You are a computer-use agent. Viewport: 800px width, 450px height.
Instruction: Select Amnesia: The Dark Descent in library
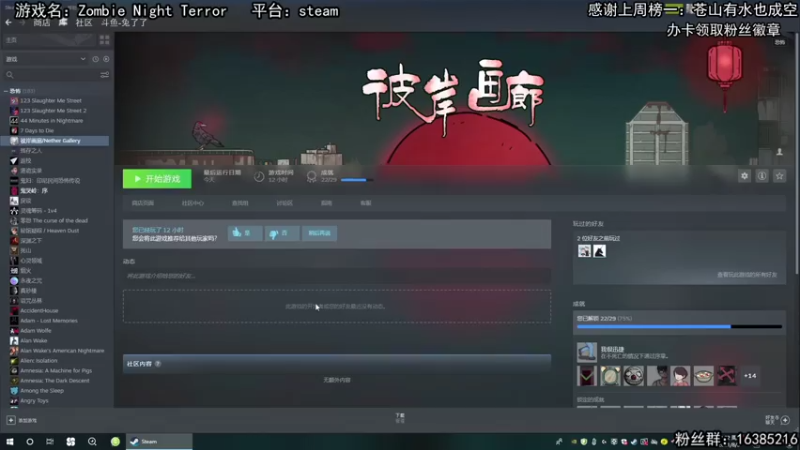55,381
